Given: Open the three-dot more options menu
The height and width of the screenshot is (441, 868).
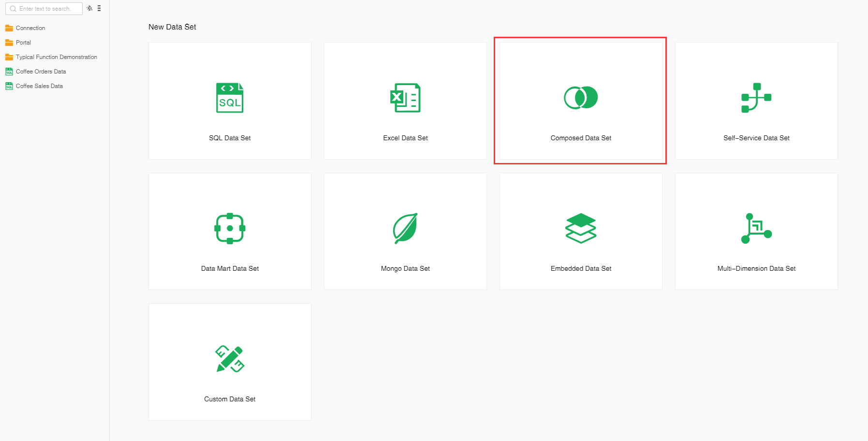Looking at the screenshot, I should pyautogui.click(x=99, y=8).
